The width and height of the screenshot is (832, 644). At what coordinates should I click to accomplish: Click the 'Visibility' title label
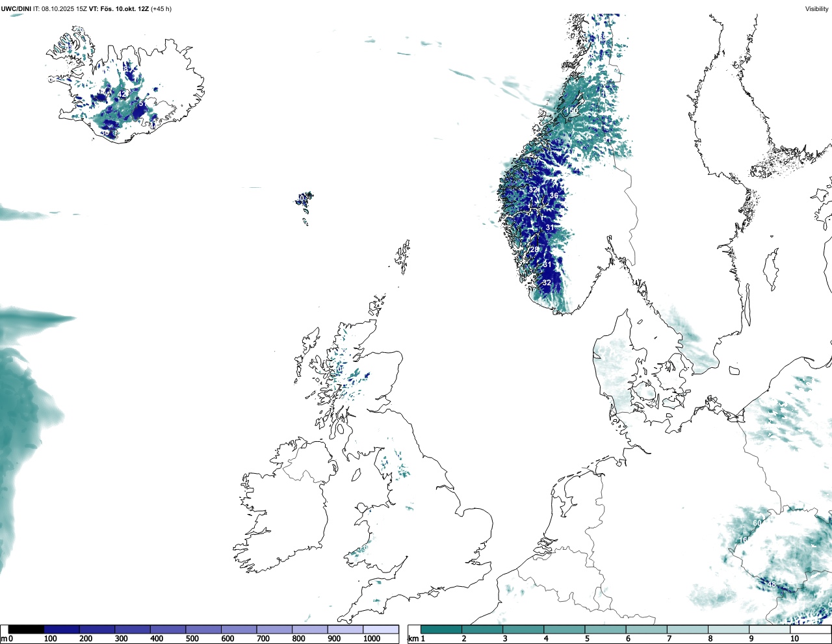(x=816, y=9)
